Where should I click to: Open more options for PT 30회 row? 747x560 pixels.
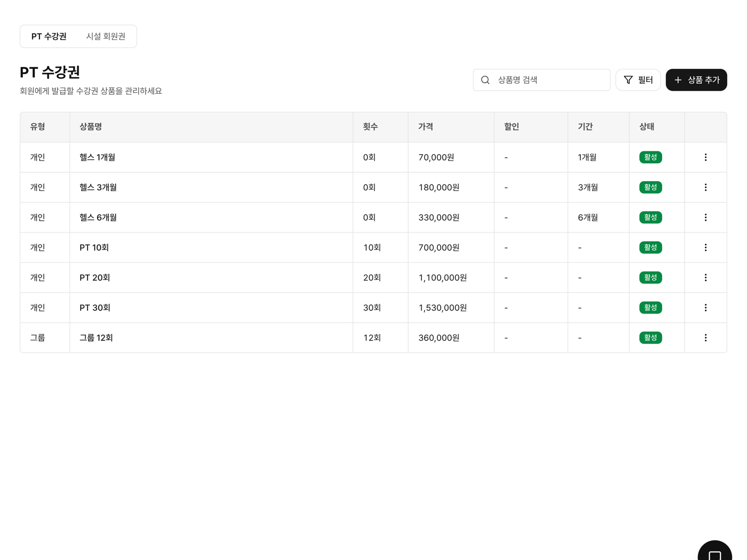[705, 308]
